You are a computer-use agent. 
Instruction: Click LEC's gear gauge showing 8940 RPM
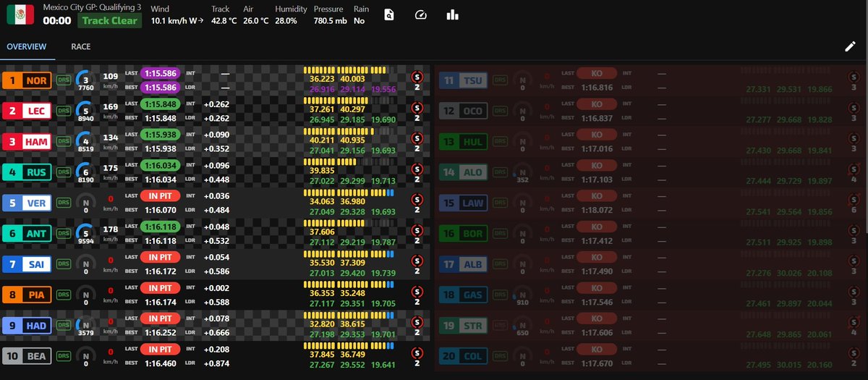tap(85, 111)
